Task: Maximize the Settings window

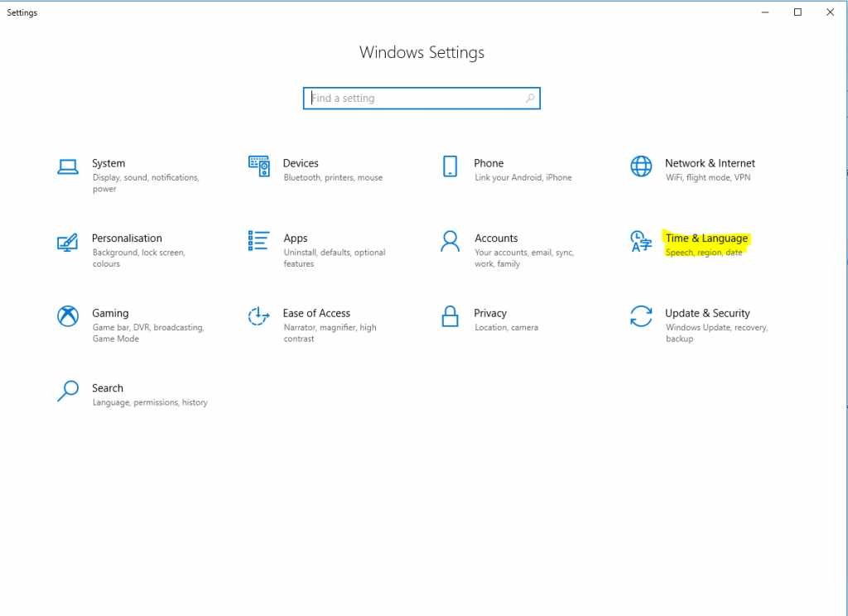Action: (x=797, y=12)
